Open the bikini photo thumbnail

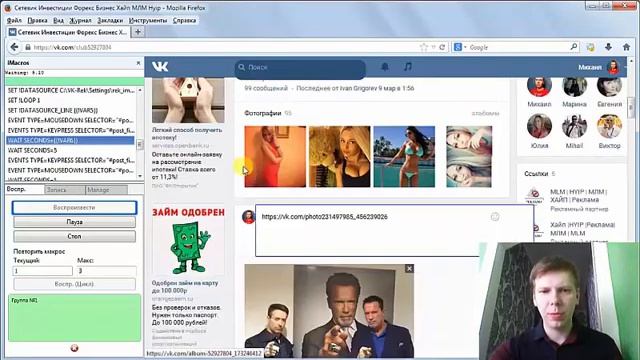(x=404, y=156)
